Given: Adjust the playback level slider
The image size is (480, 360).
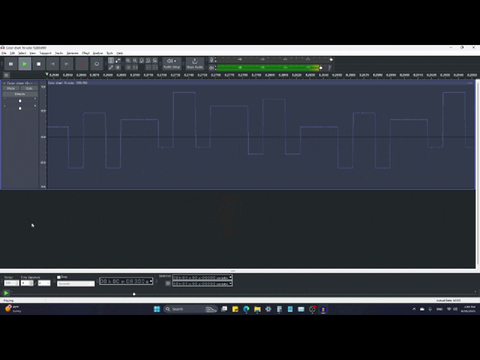Looking at the screenshot, I should point(321,68).
